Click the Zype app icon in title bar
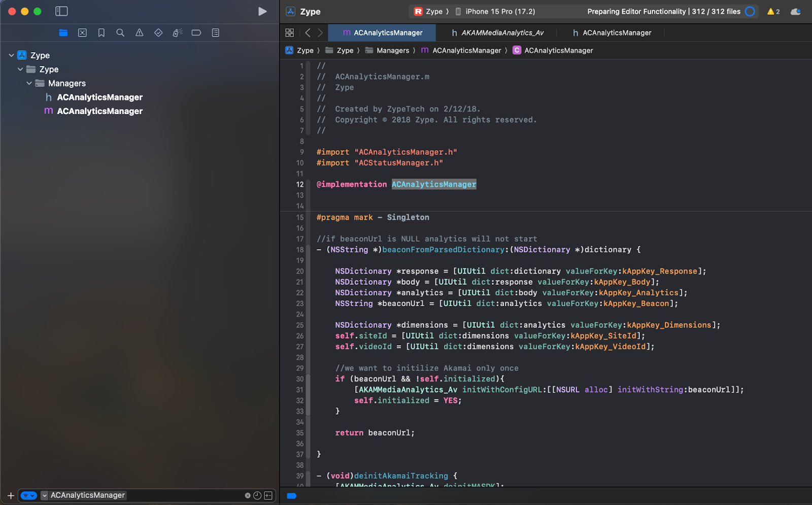 pos(291,11)
